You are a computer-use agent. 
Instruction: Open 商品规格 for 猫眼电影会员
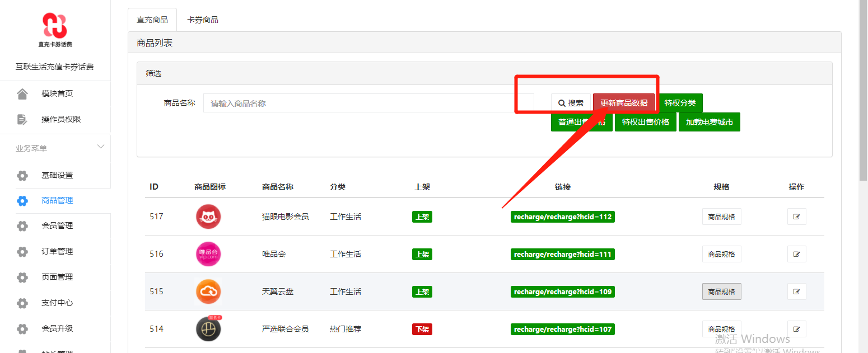[722, 216]
